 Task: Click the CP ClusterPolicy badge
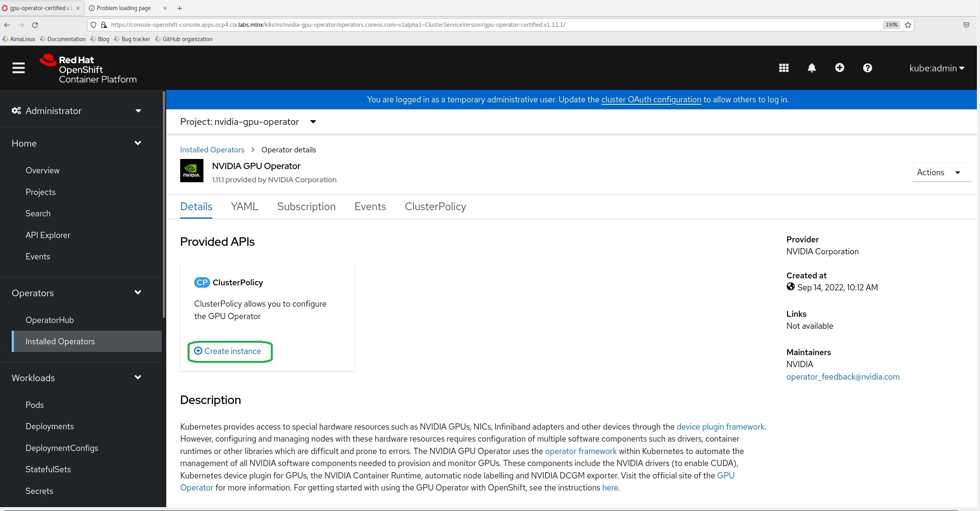click(202, 283)
